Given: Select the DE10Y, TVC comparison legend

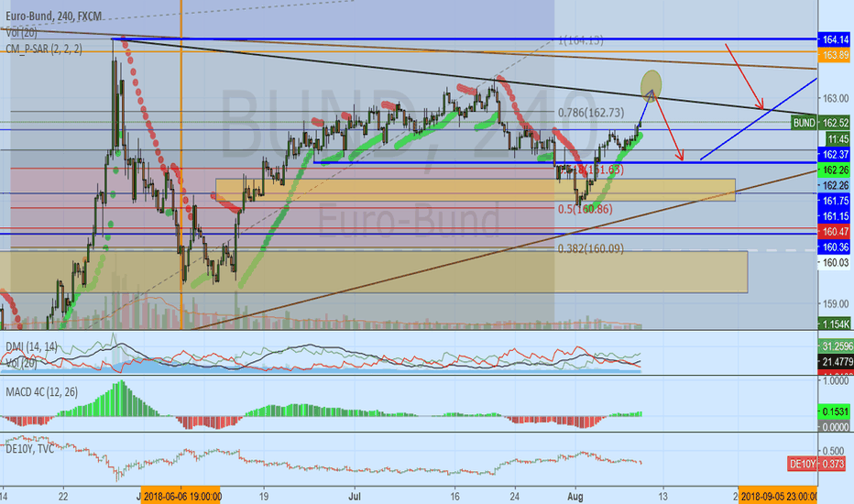Looking at the screenshot, I should point(30,448).
